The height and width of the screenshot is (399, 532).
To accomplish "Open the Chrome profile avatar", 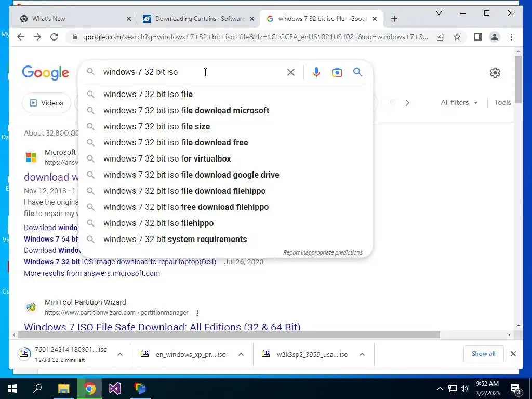I will (495, 37).
